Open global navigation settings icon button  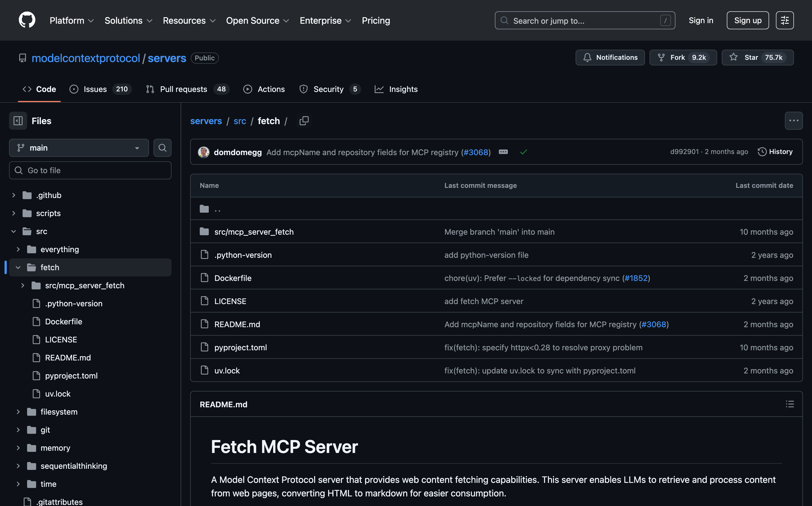pyautogui.click(x=785, y=20)
